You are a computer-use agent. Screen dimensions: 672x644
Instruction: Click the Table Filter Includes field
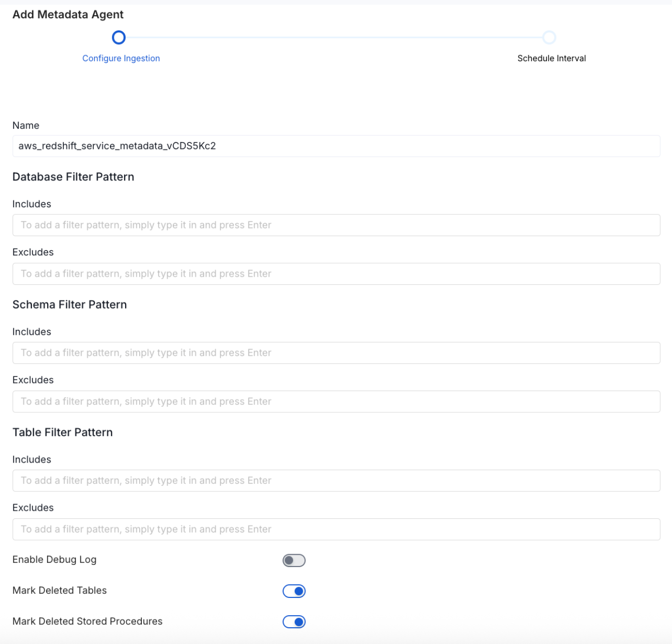pyautogui.click(x=336, y=480)
